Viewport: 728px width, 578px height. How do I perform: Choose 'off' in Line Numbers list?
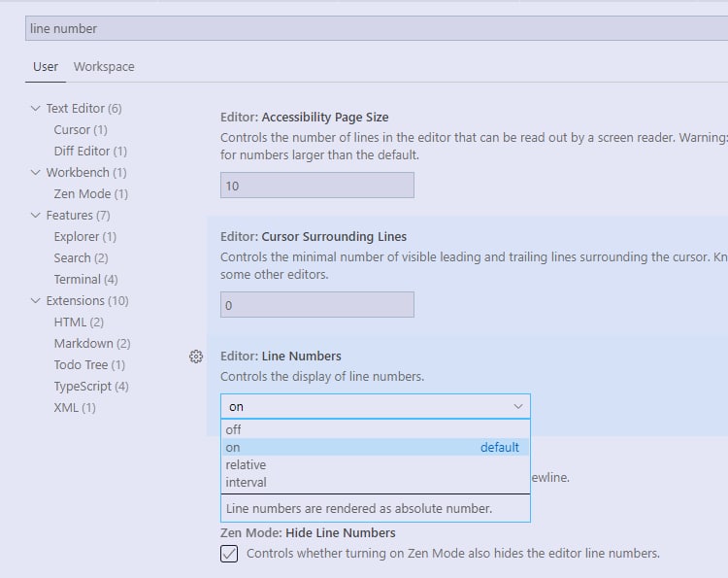[376, 429]
